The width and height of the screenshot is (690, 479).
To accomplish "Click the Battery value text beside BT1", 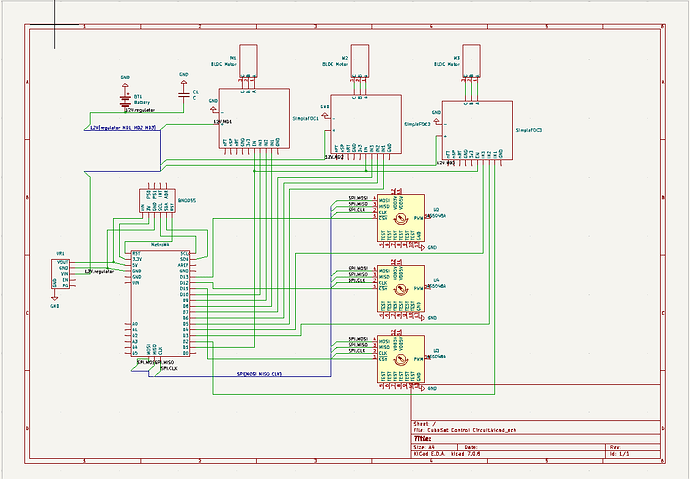I will tap(142, 102).
